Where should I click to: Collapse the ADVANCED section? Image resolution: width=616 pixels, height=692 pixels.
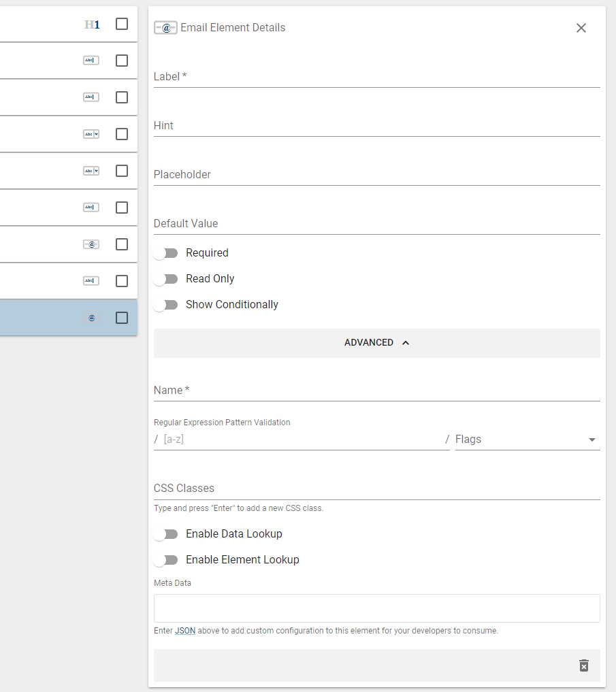376,343
